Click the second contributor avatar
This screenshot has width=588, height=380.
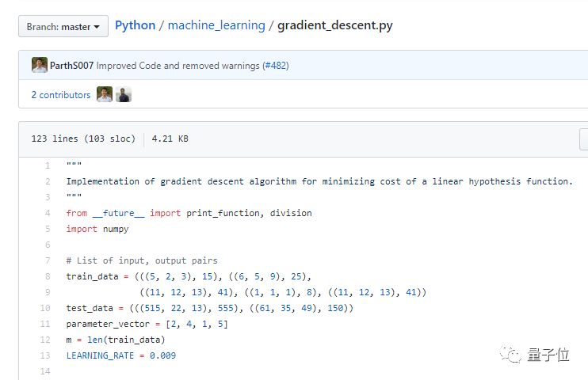click(x=124, y=94)
